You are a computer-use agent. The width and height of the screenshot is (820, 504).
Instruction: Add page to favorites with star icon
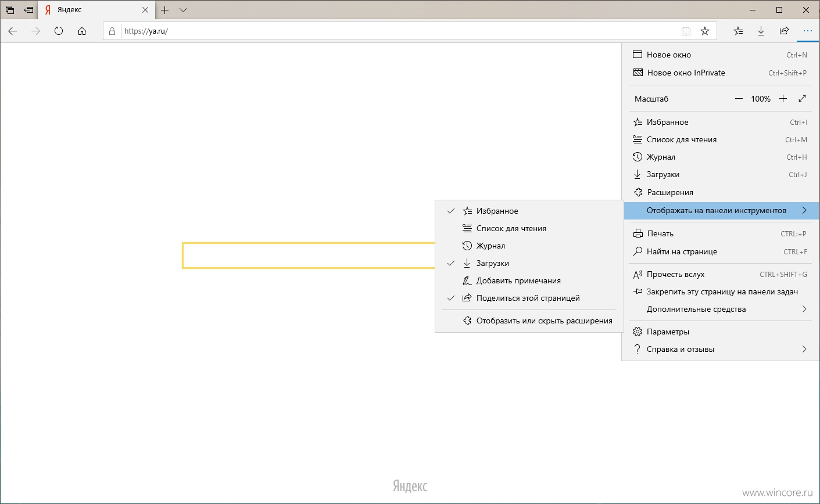705,31
